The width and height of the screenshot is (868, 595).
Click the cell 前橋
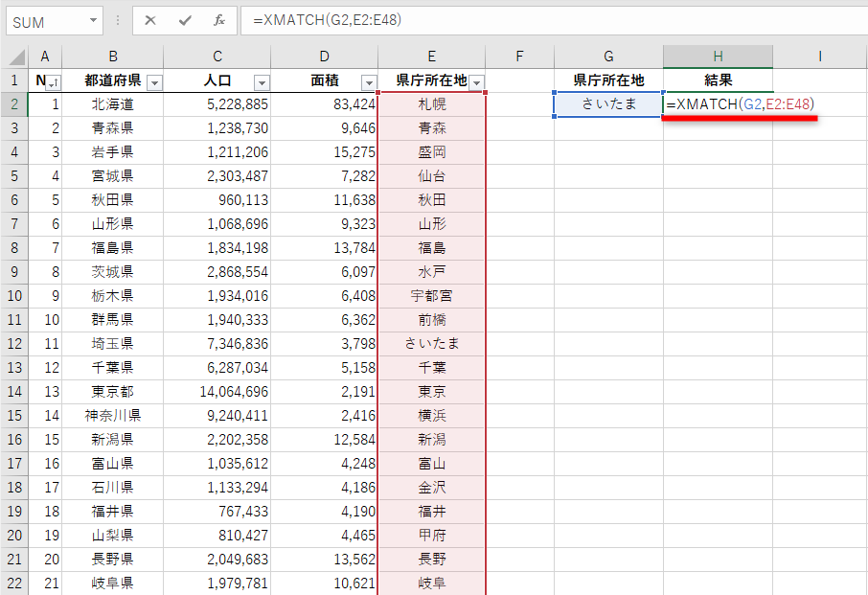(432, 319)
